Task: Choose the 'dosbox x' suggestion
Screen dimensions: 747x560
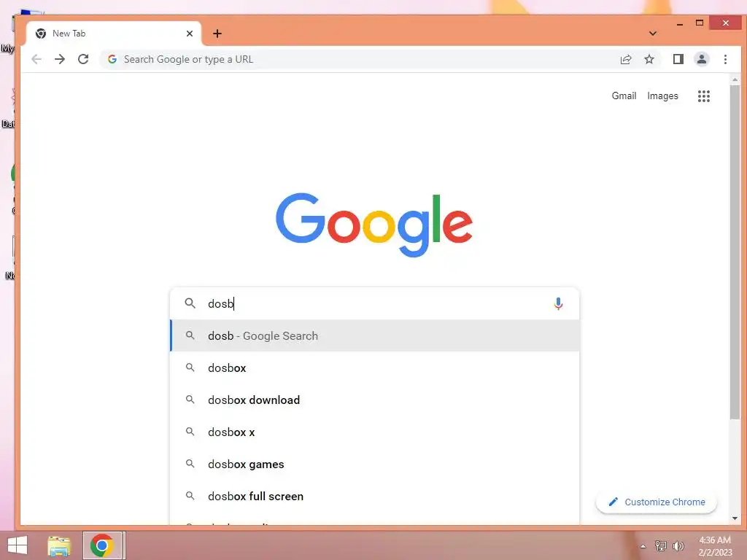Action: coord(374,432)
